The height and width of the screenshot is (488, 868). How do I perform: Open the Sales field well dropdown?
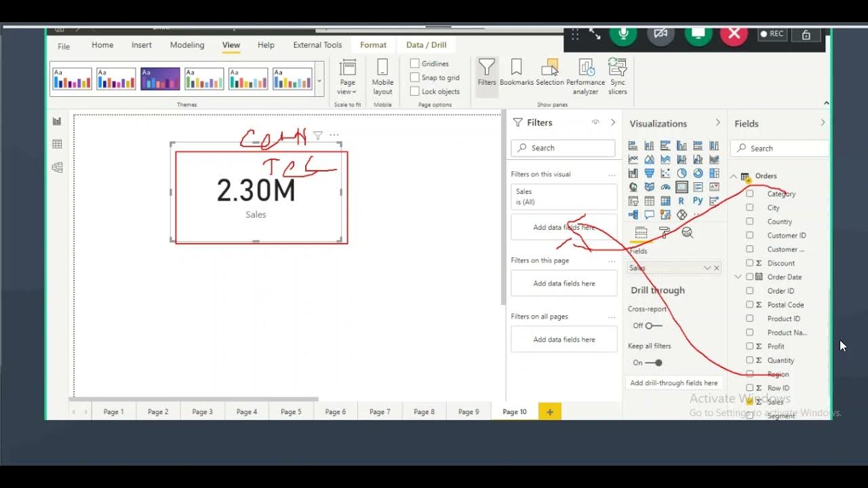pyautogui.click(x=707, y=268)
